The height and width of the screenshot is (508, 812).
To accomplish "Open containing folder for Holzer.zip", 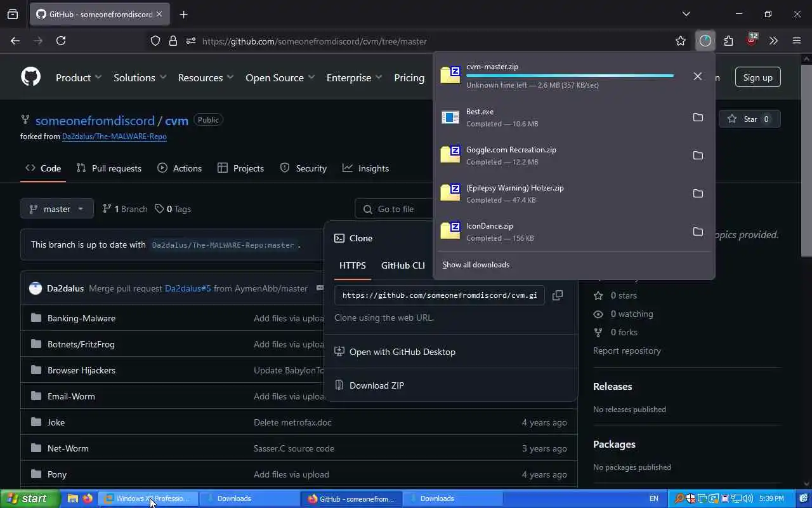I will 698,194.
